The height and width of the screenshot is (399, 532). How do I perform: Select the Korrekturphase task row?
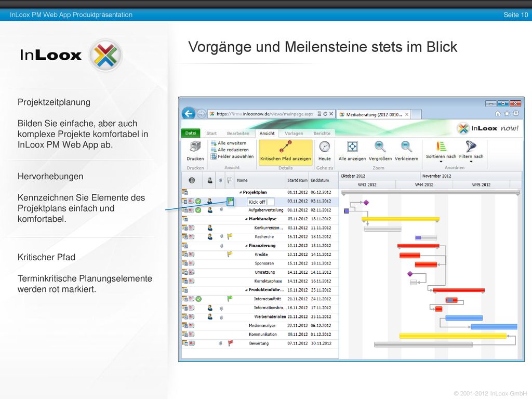click(260, 281)
